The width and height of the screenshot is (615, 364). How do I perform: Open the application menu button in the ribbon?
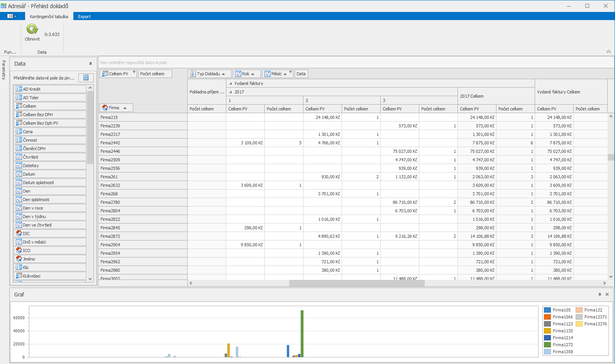(x=12, y=16)
